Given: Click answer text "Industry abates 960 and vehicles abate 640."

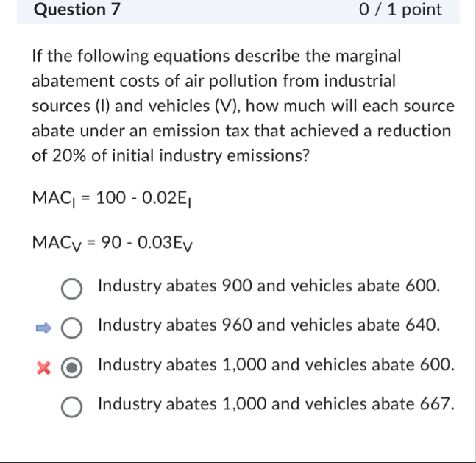Looking at the screenshot, I should (x=269, y=325).
